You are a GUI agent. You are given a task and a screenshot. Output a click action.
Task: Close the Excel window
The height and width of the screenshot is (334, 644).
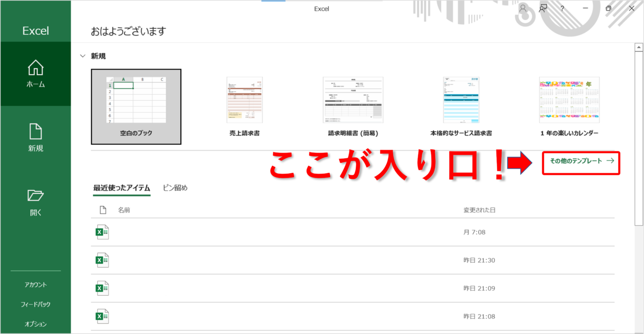point(632,8)
